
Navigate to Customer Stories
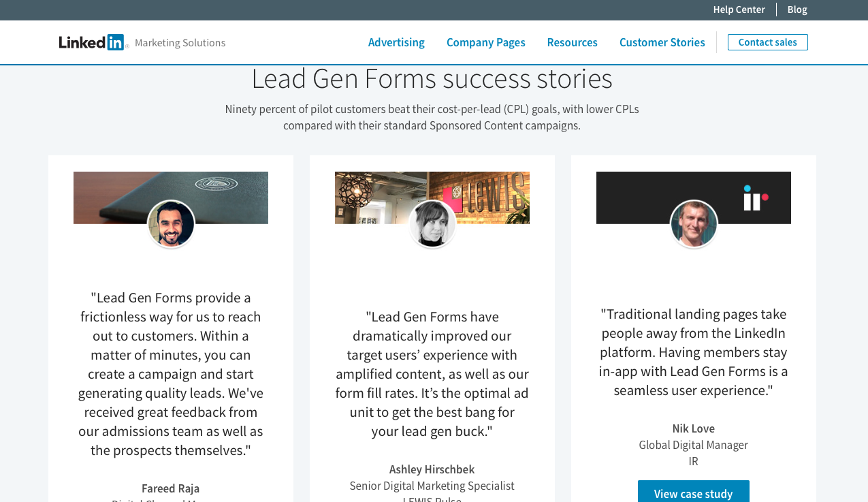click(x=662, y=42)
